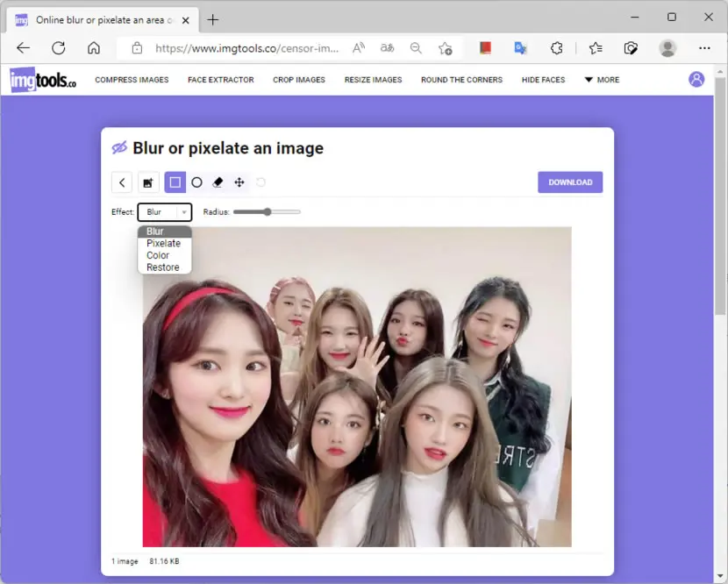The height and width of the screenshot is (584, 728).
Task: Activate the move tool
Action: pos(239,182)
